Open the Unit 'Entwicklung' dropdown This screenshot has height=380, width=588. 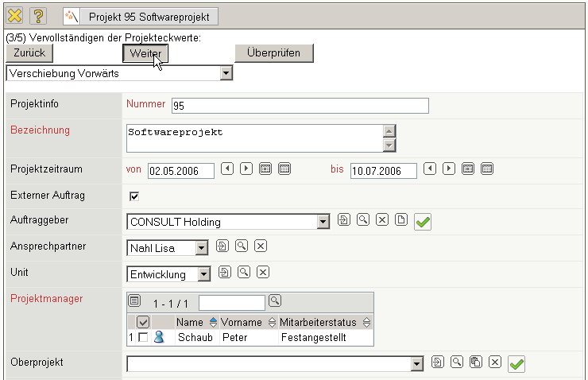(203, 274)
